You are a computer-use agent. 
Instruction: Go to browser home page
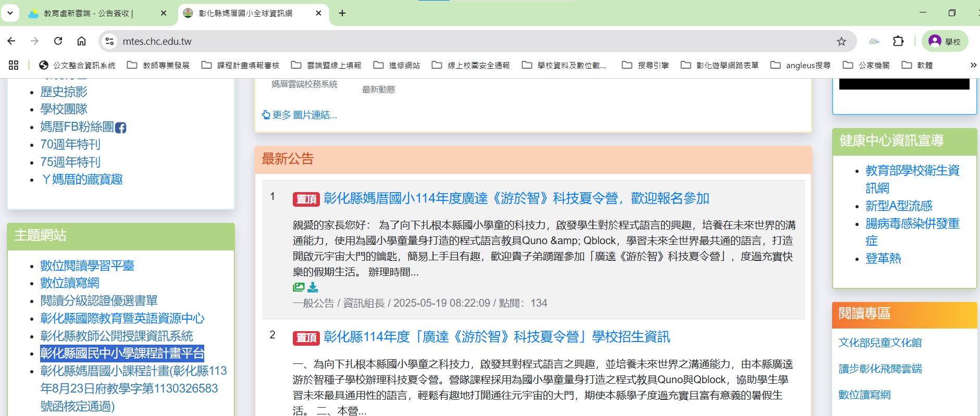point(81,41)
